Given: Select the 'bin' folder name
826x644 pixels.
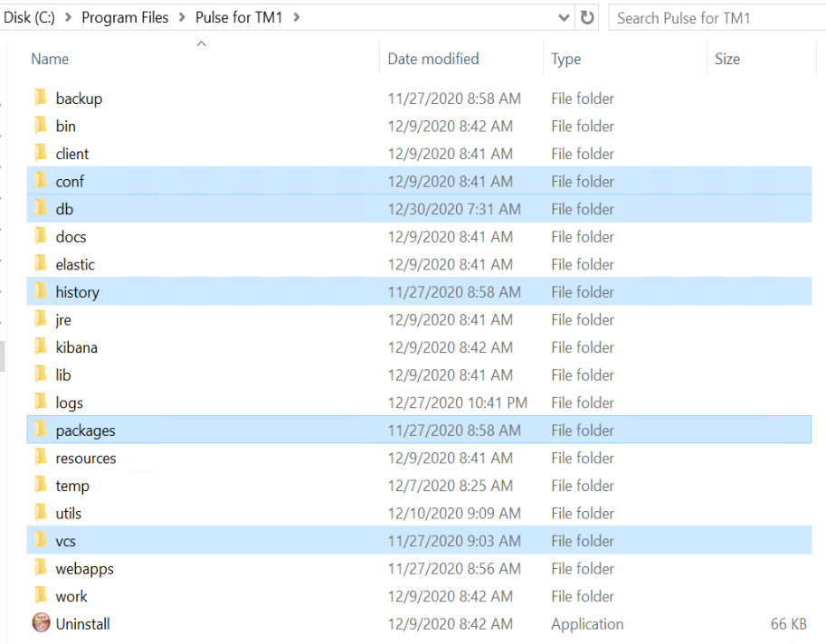Looking at the screenshot, I should coord(66,126).
